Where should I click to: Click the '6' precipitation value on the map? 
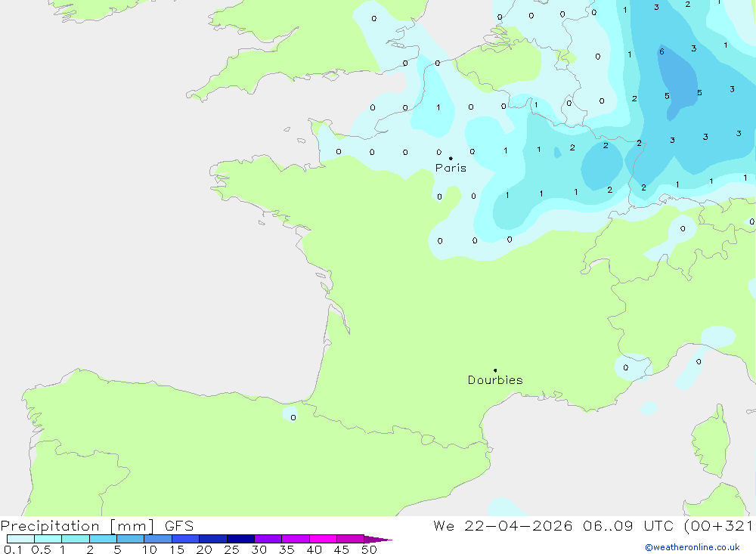tap(661, 51)
